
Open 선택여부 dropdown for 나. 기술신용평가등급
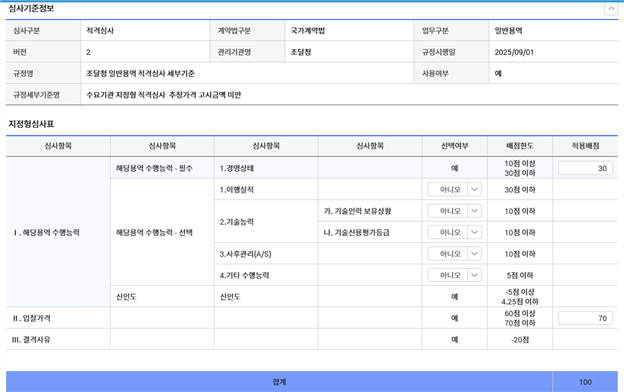(x=454, y=232)
